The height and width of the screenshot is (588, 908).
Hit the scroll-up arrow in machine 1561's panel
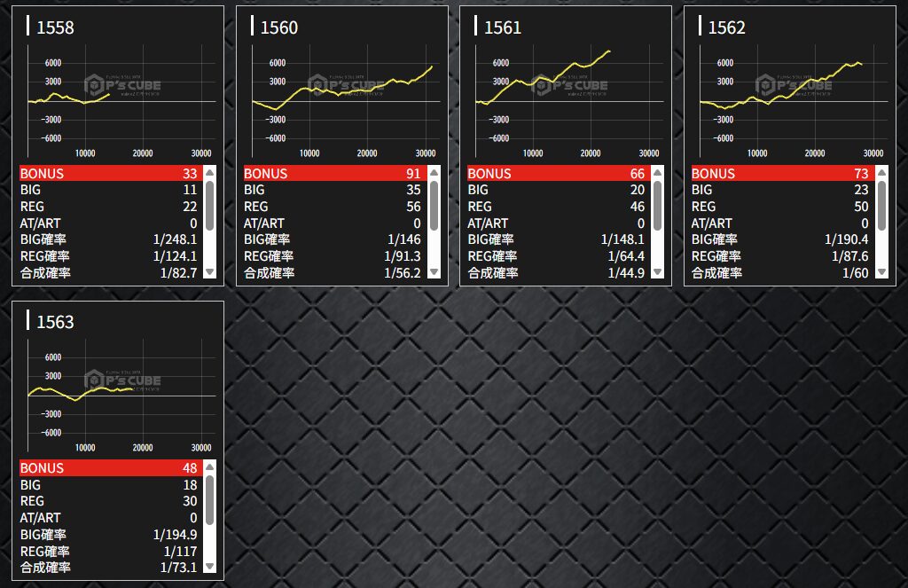click(657, 174)
